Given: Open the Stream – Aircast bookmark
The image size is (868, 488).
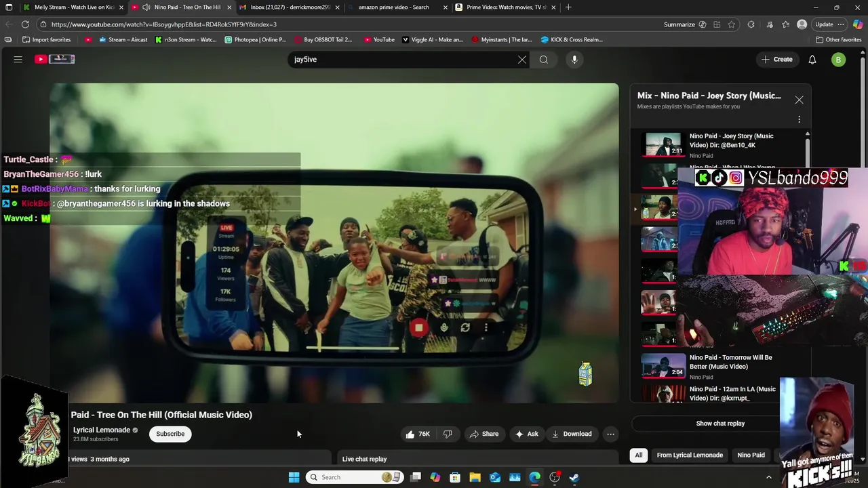Looking at the screenshot, I should pos(123,40).
